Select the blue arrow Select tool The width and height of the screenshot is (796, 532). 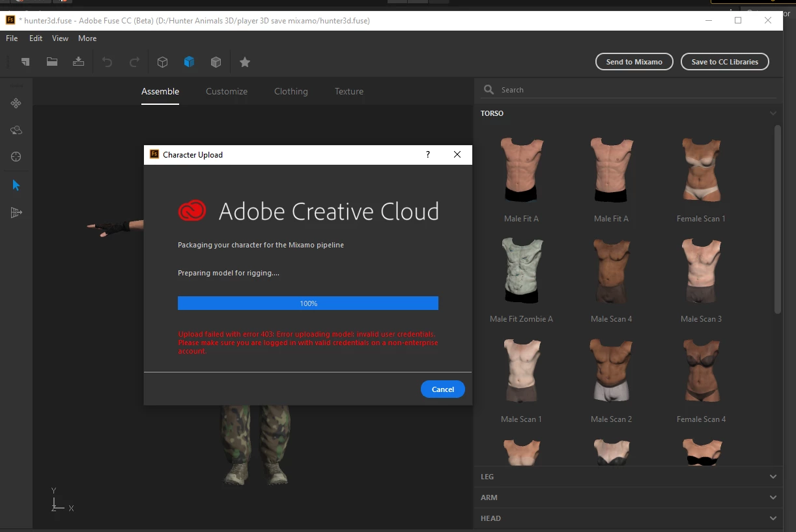tap(16, 186)
